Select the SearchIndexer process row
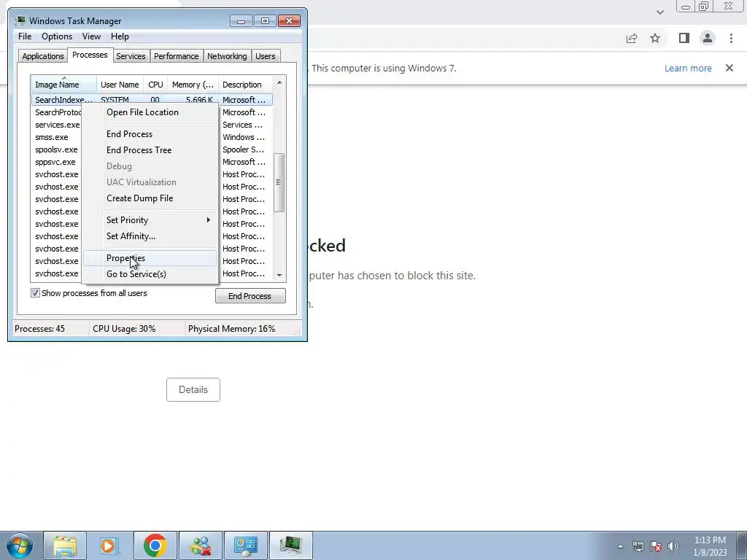The height and width of the screenshot is (560, 747). coord(152,100)
